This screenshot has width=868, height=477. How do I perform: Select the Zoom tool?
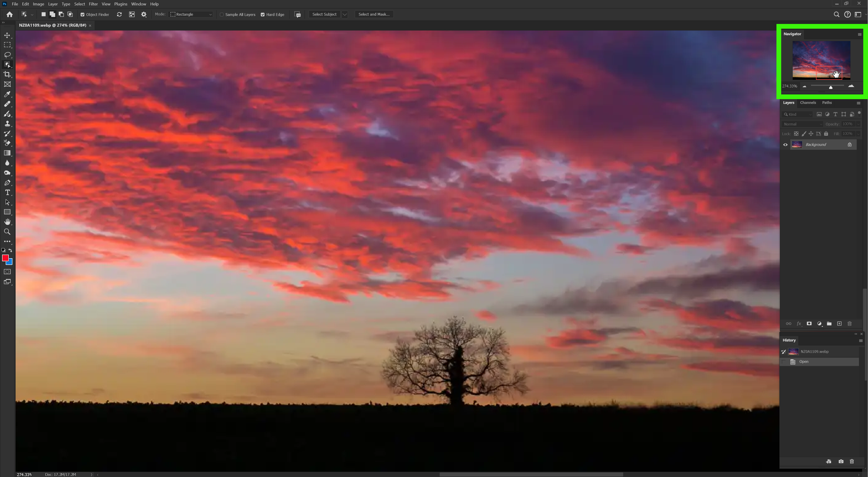(7, 231)
